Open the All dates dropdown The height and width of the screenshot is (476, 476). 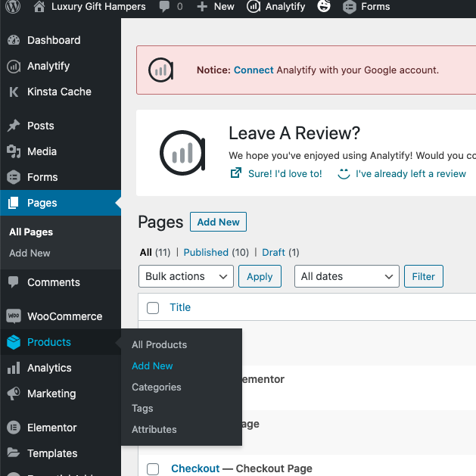[x=347, y=276]
